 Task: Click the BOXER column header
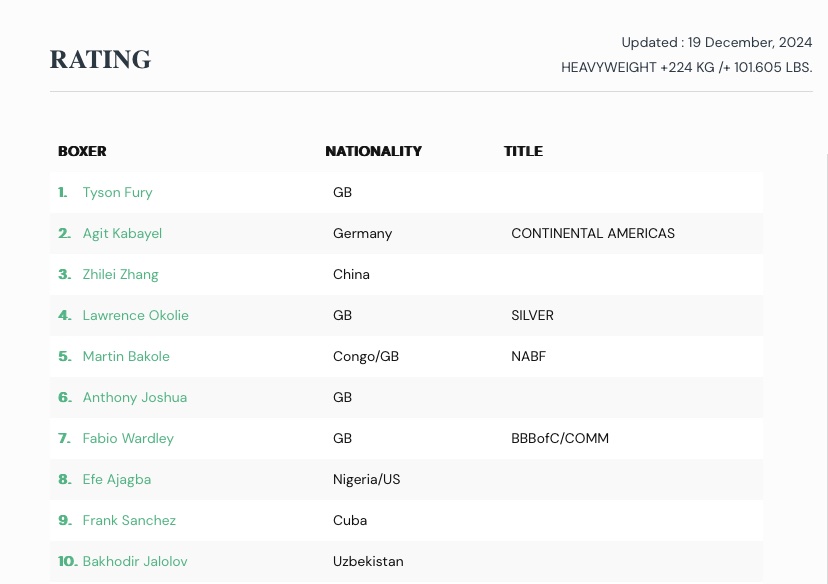[x=82, y=152]
